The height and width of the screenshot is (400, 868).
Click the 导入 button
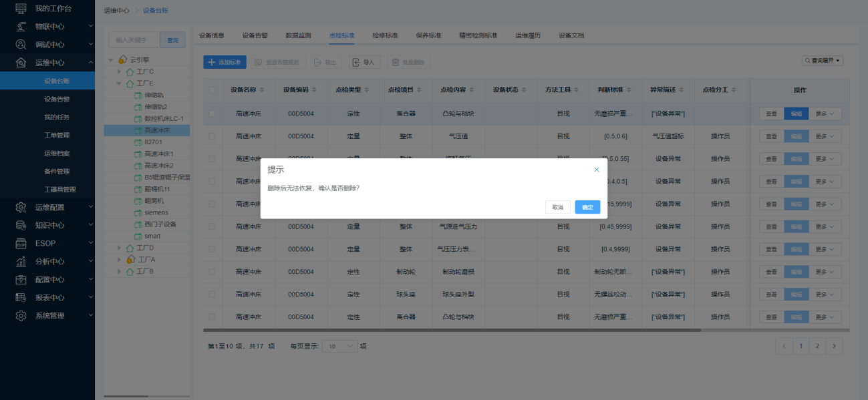click(364, 62)
